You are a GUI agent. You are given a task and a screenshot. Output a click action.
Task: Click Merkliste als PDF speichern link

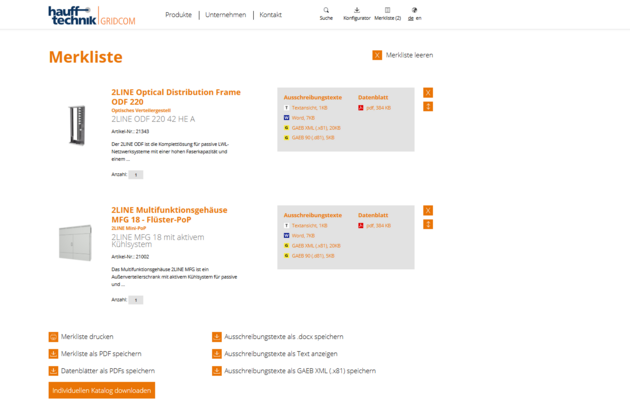tap(101, 354)
